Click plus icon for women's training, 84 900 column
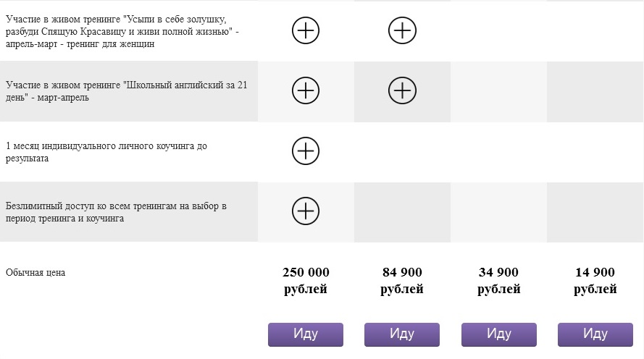Viewport: 644px width, 359px height. [x=402, y=30]
